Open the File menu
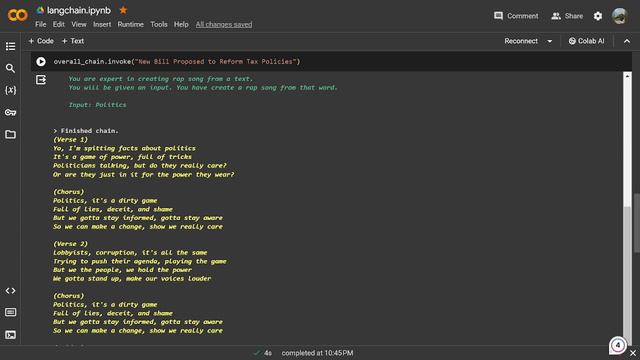Screen dimensions: 640x360 40,24
